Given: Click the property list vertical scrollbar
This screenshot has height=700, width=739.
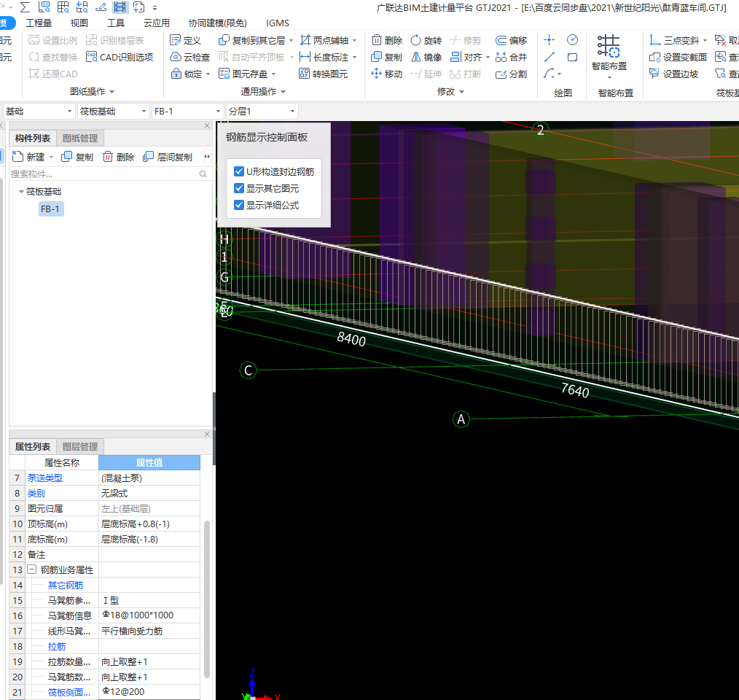Looking at the screenshot, I should click(206, 599).
